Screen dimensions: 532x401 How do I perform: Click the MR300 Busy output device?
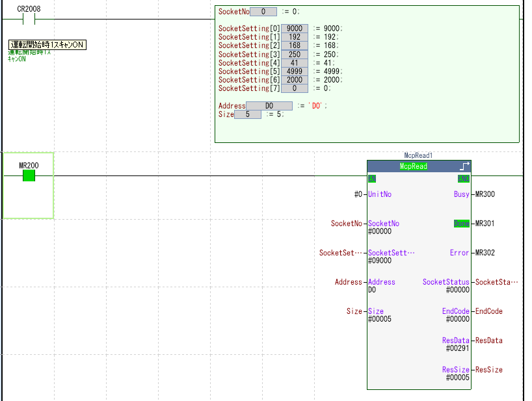(x=486, y=194)
